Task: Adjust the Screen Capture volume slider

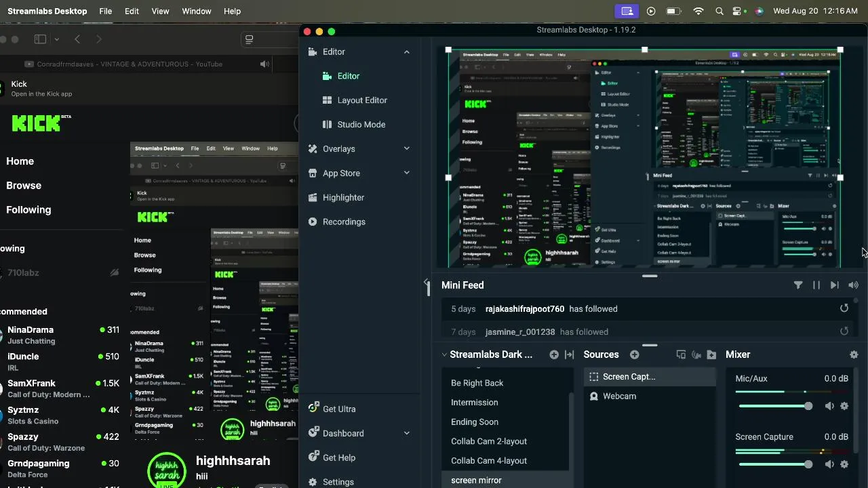Action: tap(776, 464)
